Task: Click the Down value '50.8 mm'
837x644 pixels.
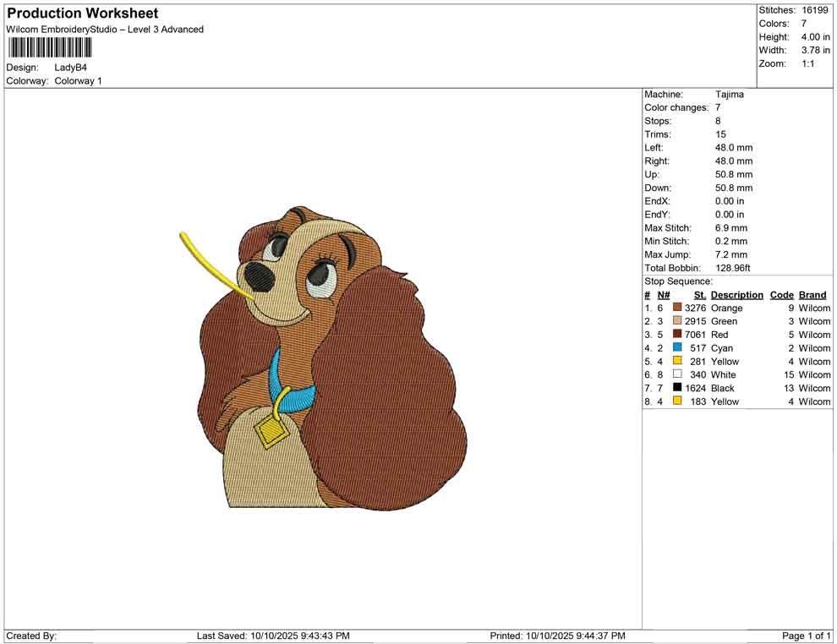Action: click(734, 188)
